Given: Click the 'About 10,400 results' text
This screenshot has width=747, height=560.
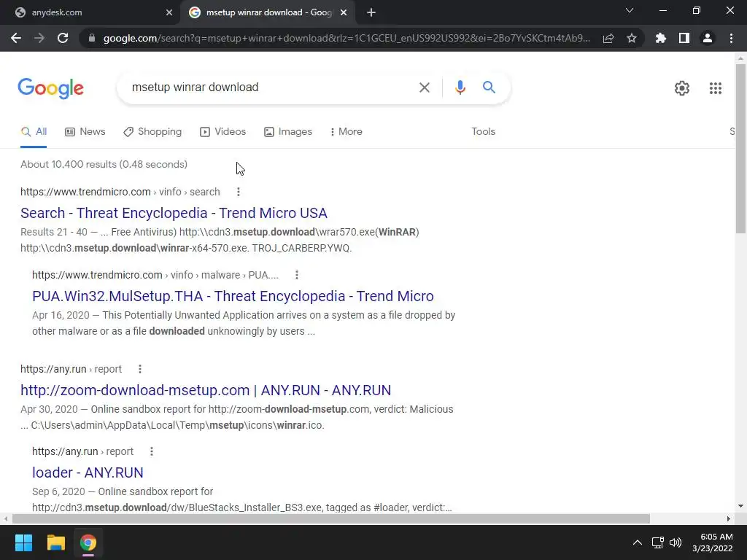Looking at the screenshot, I should (104, 164).
